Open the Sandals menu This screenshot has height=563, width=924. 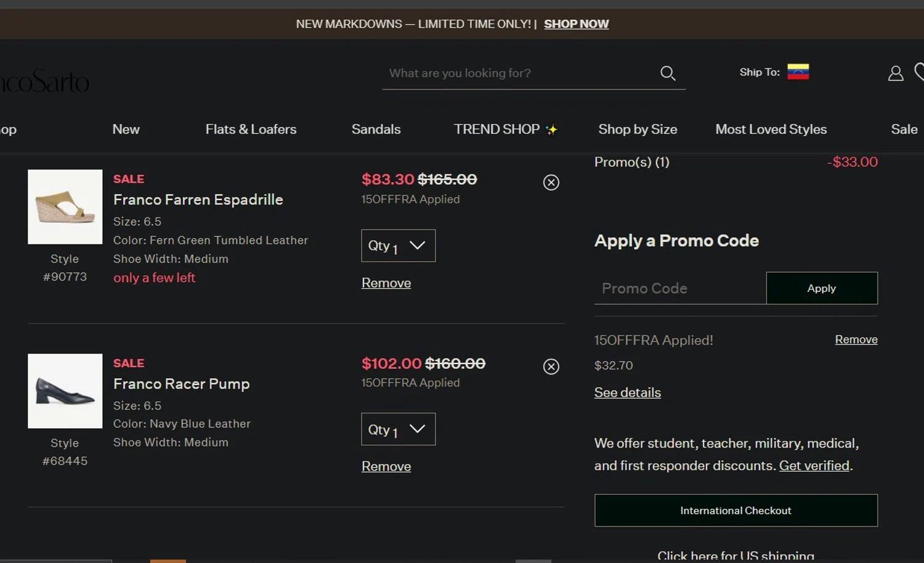[376, 129]
